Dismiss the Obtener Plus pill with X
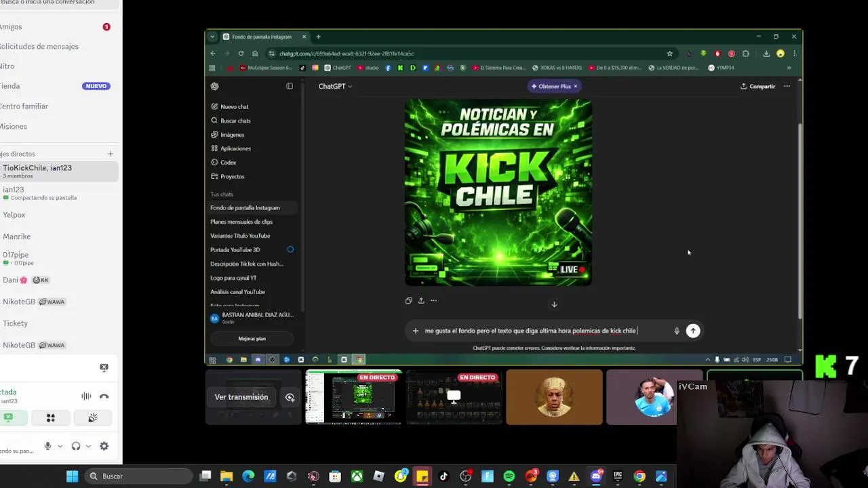868x488 pixels. coord(575,86)
